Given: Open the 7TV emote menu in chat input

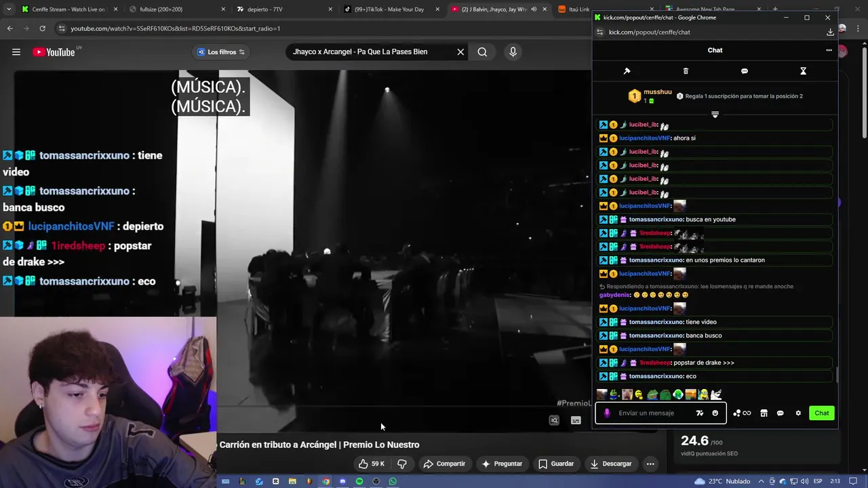Looking at the screenshot, I should tap(700, 413).
